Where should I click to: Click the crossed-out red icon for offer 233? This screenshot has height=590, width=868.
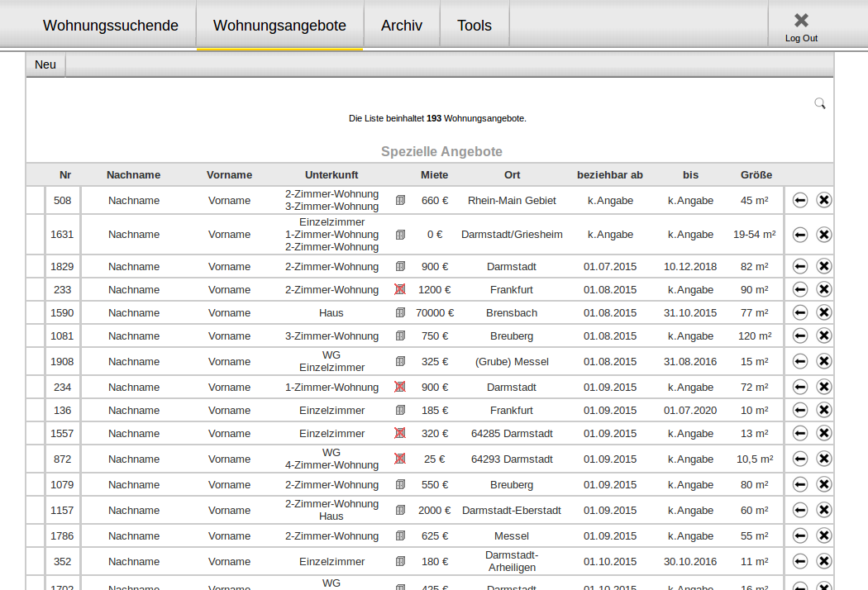click(x=400, y=290)
